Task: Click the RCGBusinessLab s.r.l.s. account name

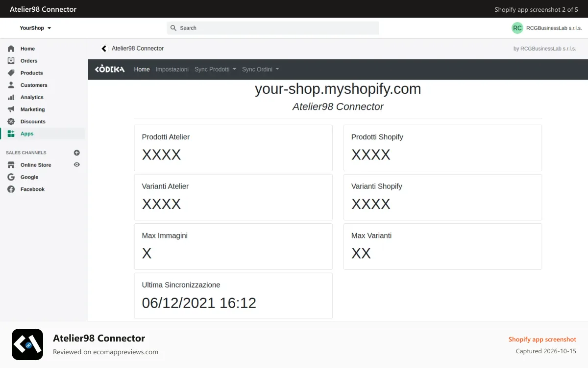Action: point(554,28)
